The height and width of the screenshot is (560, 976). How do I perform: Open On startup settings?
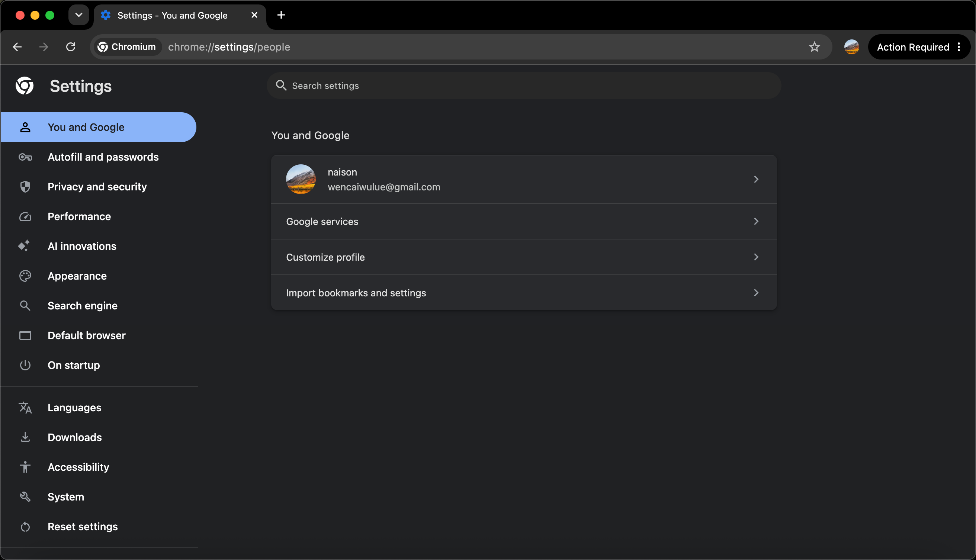click(x=99, y=365)
